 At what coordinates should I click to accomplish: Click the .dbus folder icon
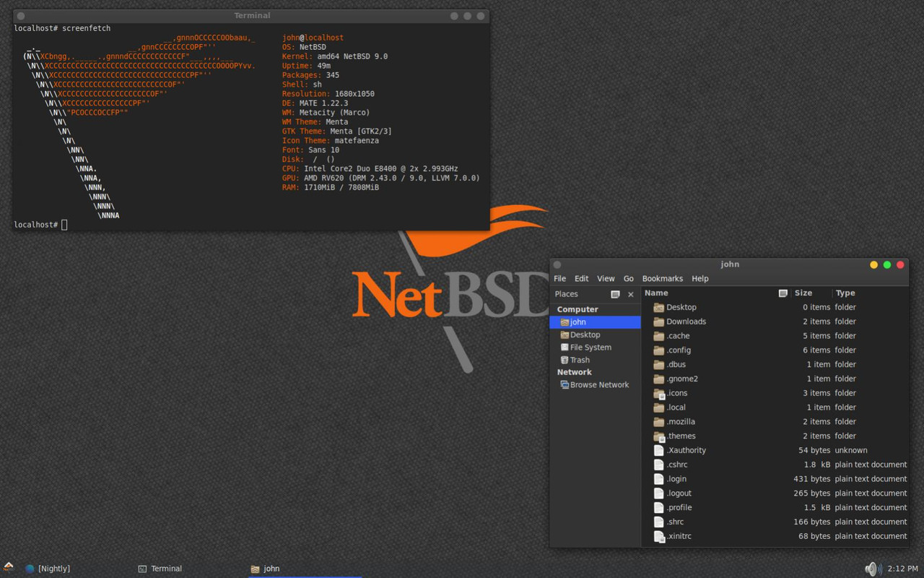658,365
